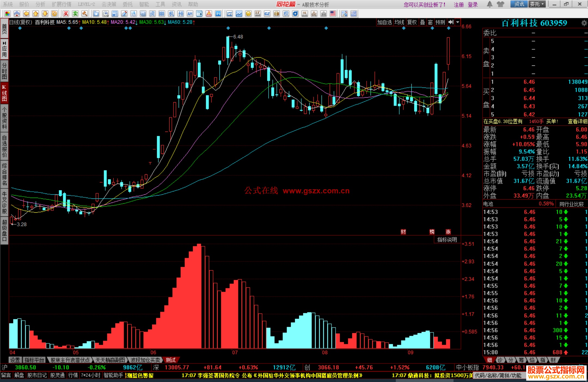Click the auction hammer icon
The width and height of the screenshot is (588, 382).
point(85,14)
